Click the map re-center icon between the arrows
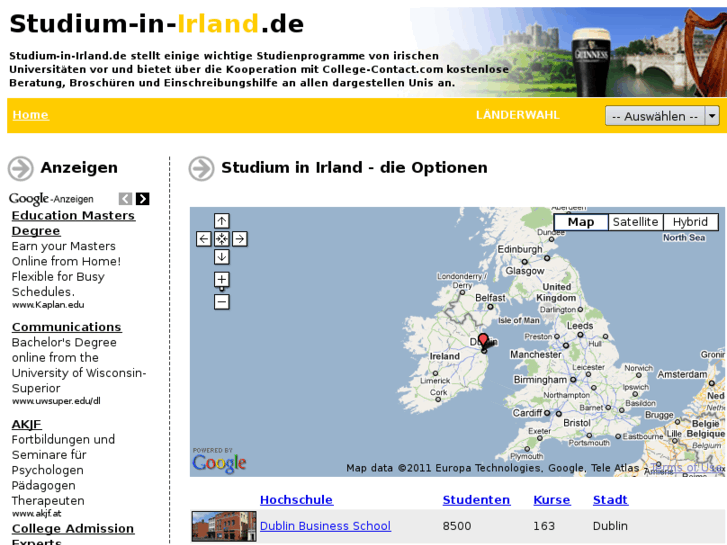The image size is (727, 545). click(222, 239)
